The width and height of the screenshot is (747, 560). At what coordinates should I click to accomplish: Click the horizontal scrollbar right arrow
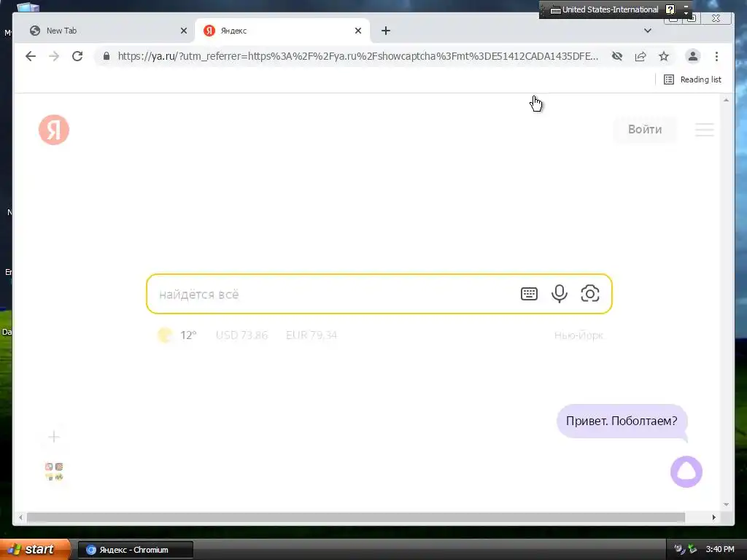point(713,517)
